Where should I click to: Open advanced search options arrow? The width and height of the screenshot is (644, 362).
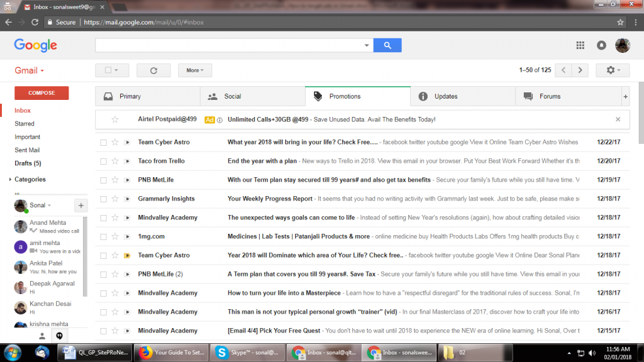point(365,45)
